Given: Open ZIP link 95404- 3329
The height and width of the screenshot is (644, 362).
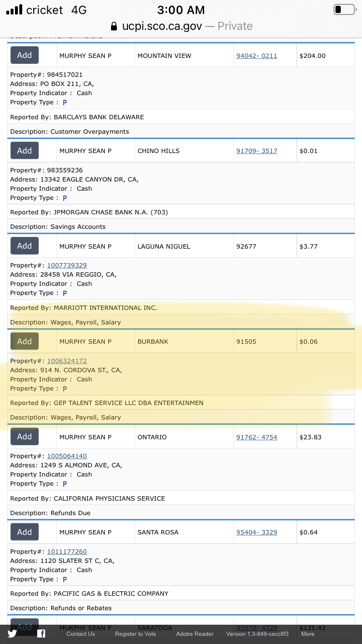Looking at the screenshot, I should tap(257, 532).
